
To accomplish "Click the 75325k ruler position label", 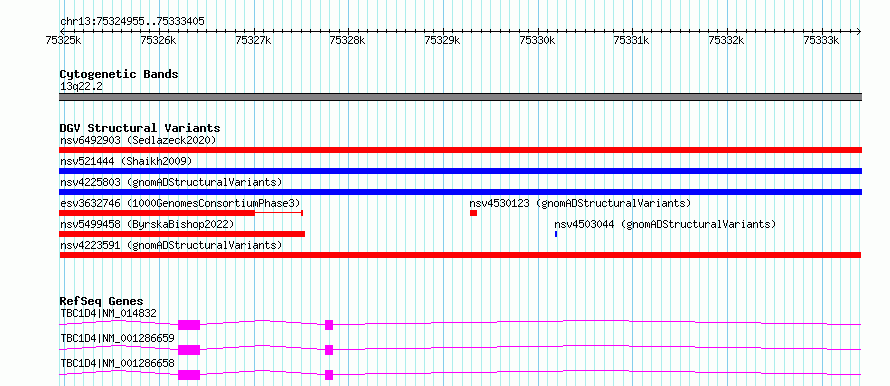I will point(64,40).
